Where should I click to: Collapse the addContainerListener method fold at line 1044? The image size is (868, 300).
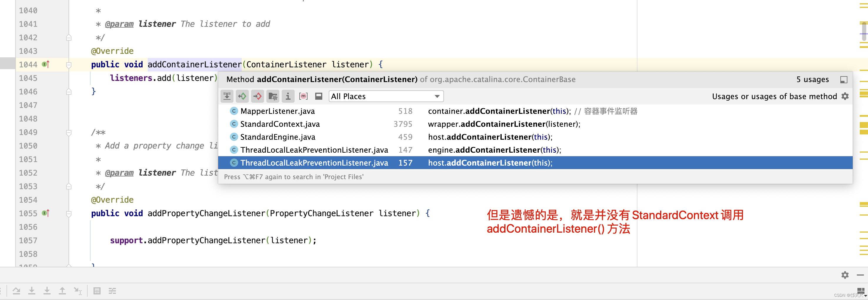(x=69, y=65)
